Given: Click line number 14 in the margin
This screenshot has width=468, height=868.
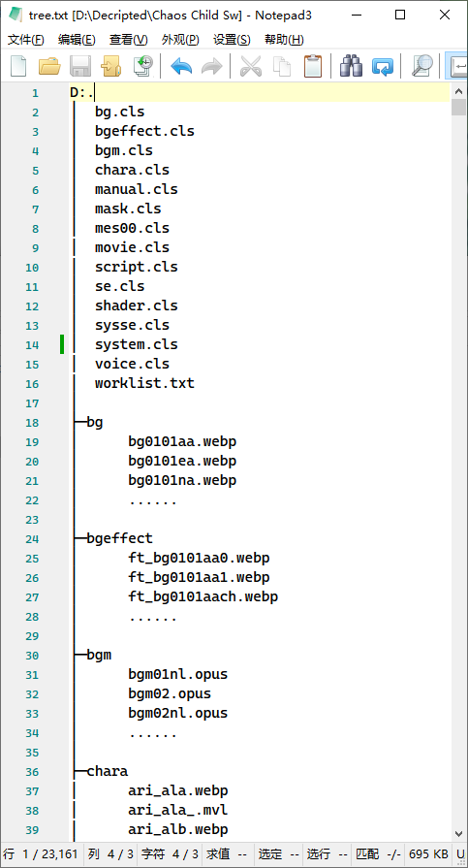Looking at the screenshot, I should point(32,345).
